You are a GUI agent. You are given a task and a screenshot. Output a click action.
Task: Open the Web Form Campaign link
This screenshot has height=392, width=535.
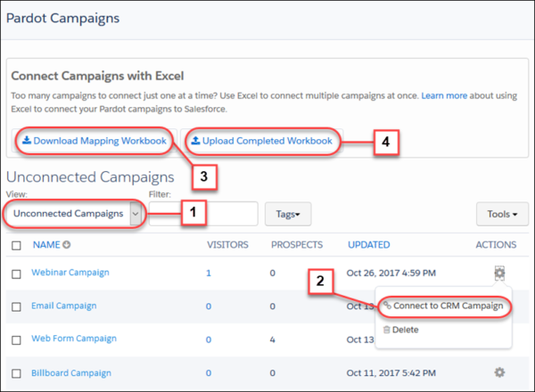pos(74,339)
